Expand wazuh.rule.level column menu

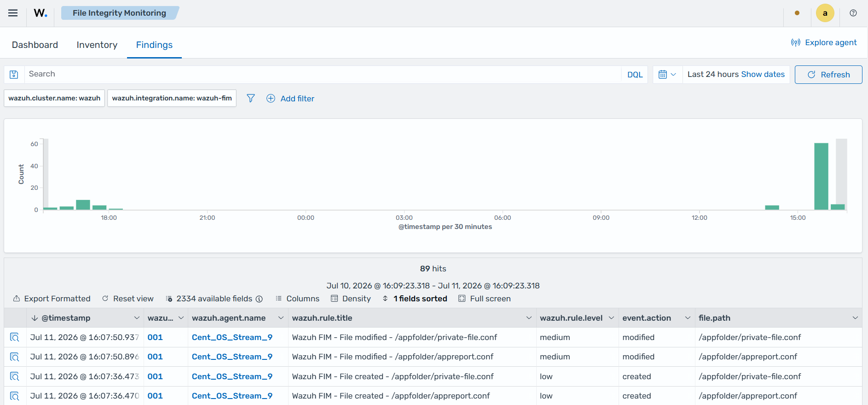pos(611,318)
